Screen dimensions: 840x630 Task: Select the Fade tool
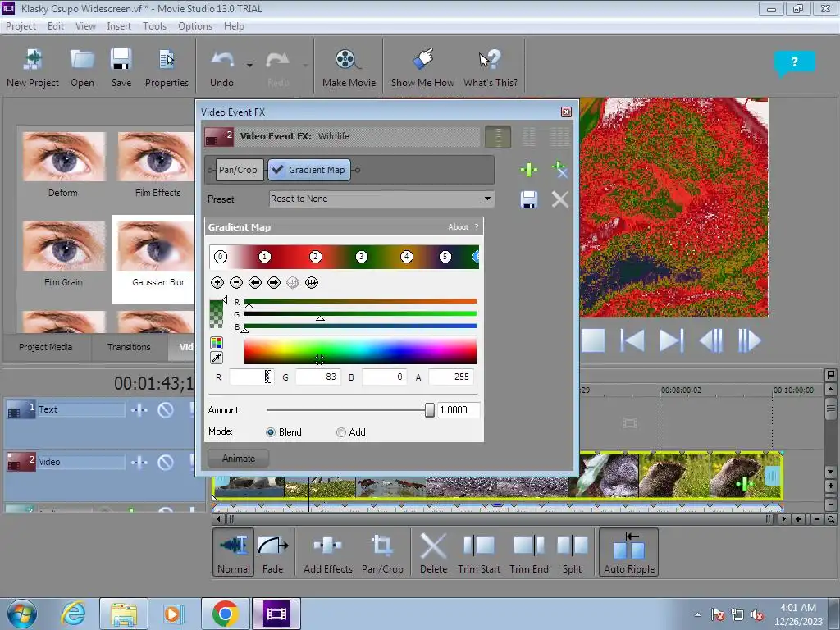[x=272, y=552]
